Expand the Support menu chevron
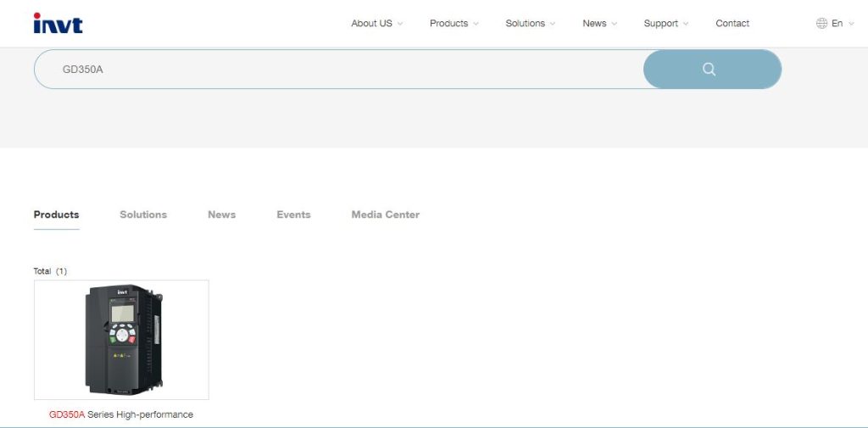868x428 pixels. [686, 24]
